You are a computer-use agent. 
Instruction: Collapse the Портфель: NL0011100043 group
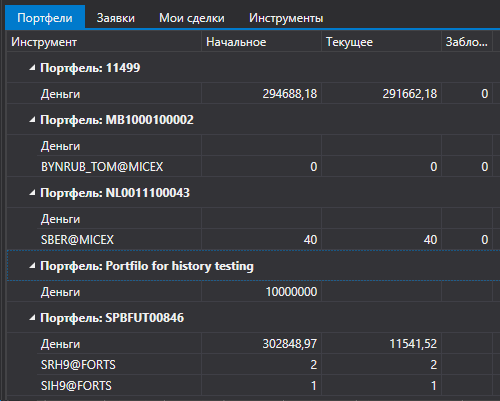[32, 193]
